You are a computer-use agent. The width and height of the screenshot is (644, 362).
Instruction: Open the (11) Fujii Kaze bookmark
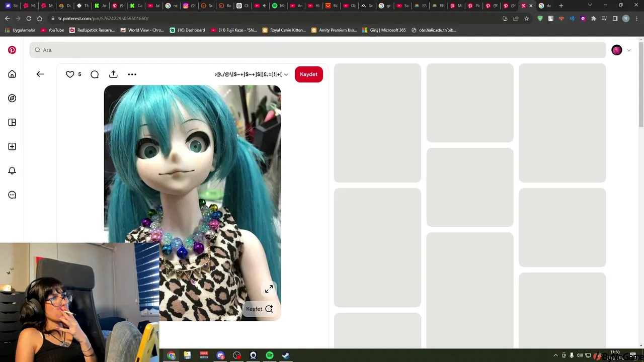(233, 30)
